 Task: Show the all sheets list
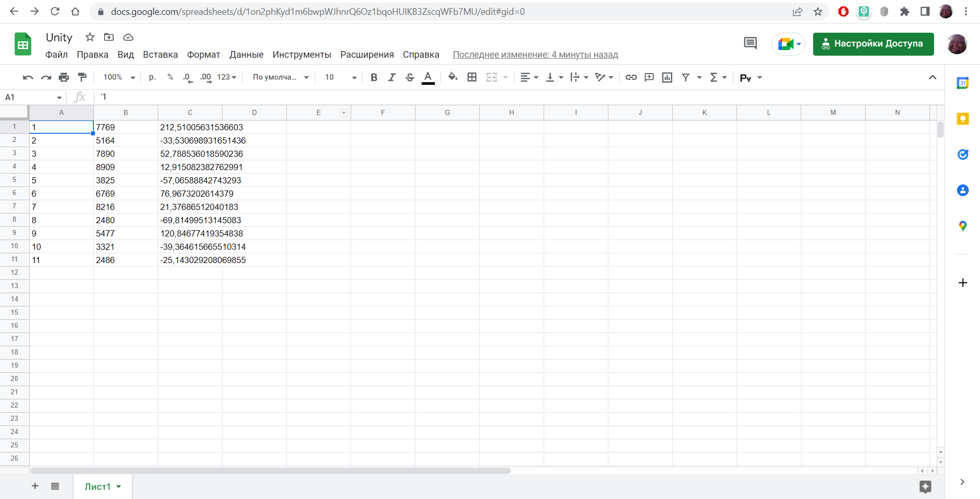click(55, 486)
